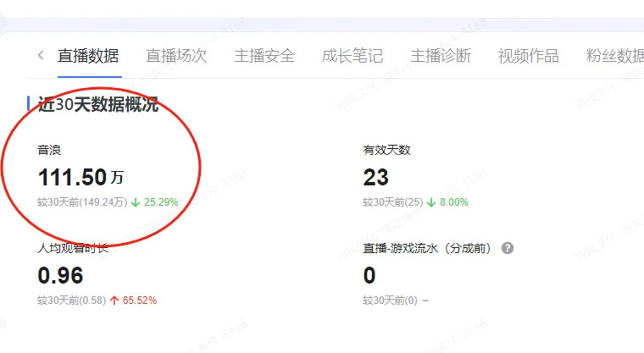Viewport: 644px width, 353px height.
Task: Click the 25.29% decrease figure
Action: click(161, 202)
